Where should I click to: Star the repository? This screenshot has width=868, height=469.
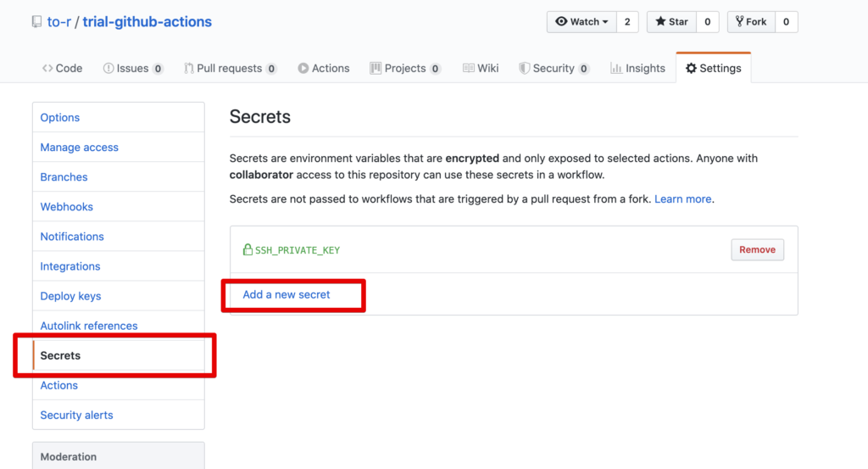[x=671, y=21]
